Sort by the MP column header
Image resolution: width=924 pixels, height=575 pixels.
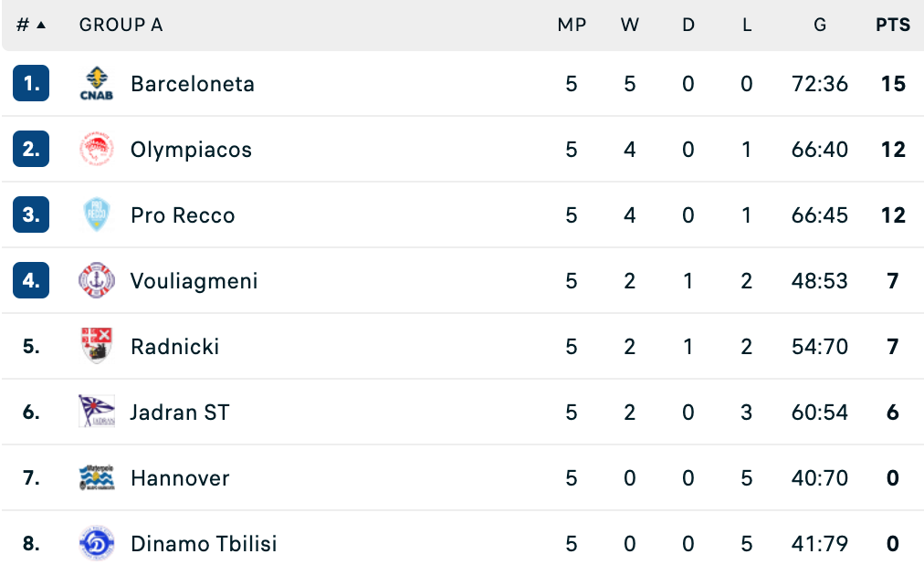[572, 25]
